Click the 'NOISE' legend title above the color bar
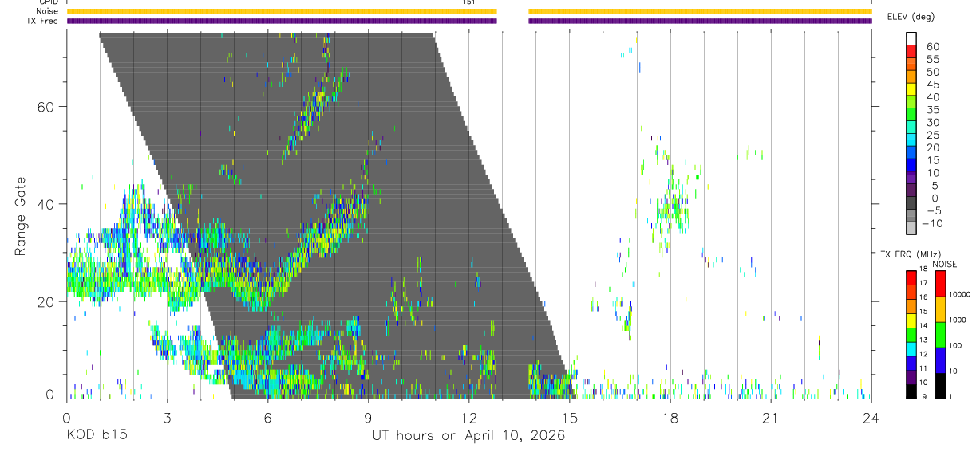 pos(944,264)
